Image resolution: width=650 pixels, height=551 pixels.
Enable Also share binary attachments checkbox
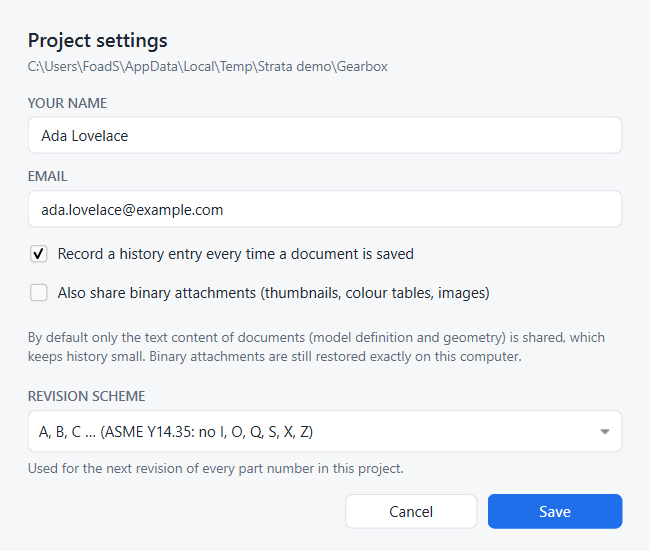[x=39, y=292]
